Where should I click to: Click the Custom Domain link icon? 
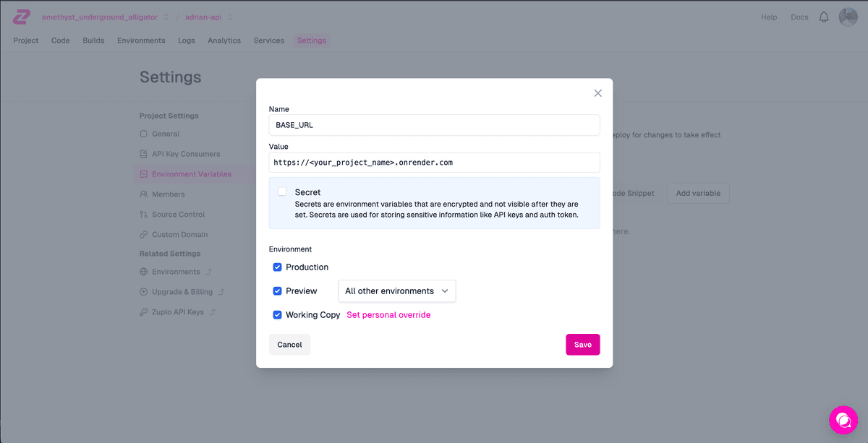[x=144, y=235]
